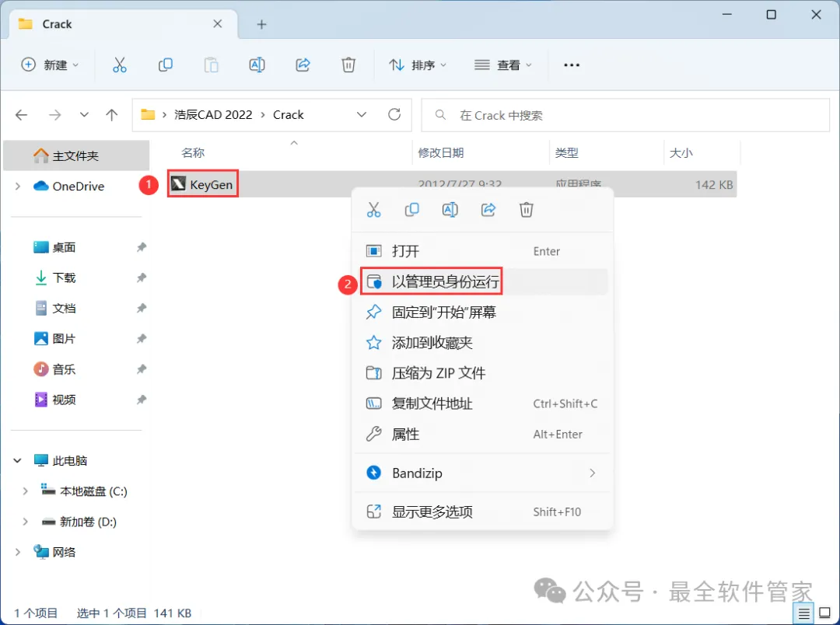
Task: Click the Copy icon in the toolbar
Action: click(x=166, y=65)
